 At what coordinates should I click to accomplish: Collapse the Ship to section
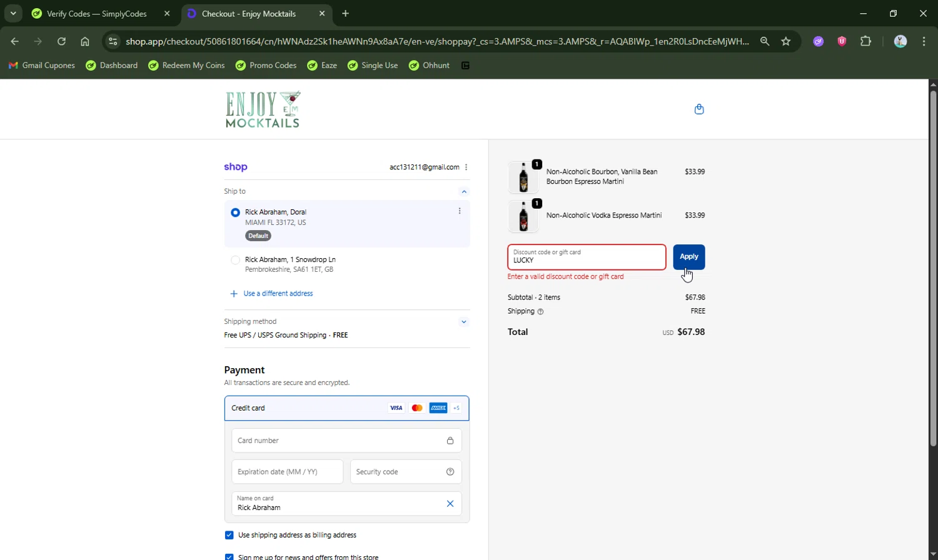pyautogui.click(x=464, y=192)
